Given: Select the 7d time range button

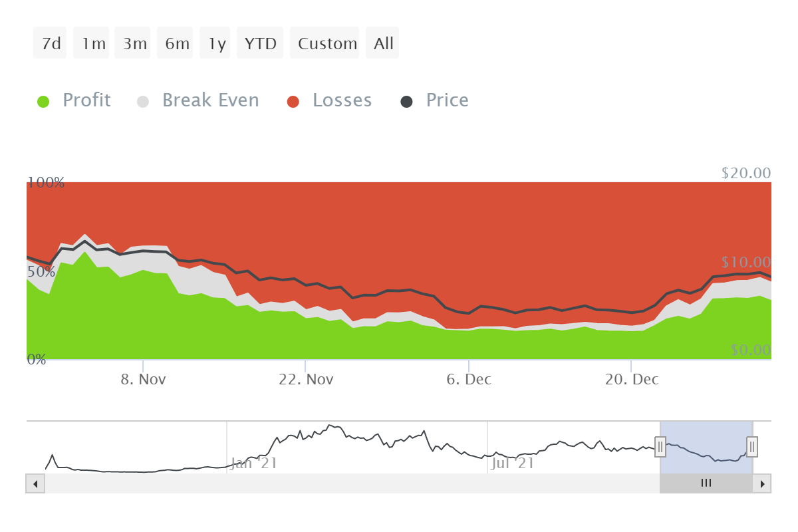Looking at the screenshot, I should point(51,43).
